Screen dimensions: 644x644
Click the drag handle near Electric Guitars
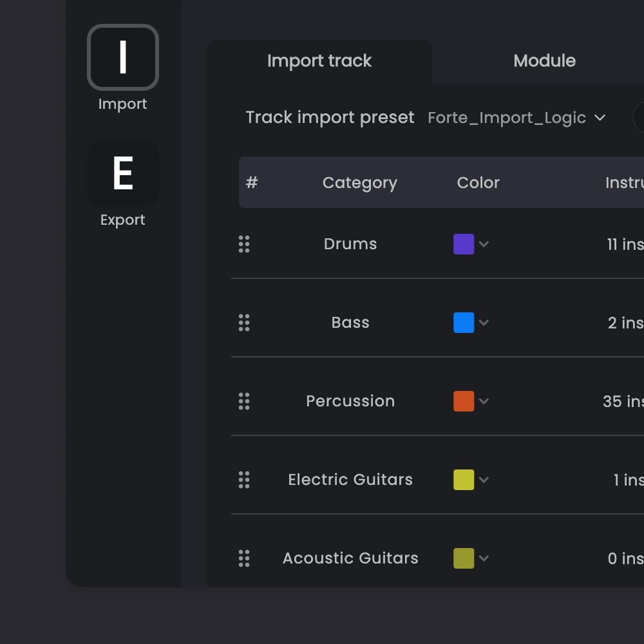coord(244,480)
